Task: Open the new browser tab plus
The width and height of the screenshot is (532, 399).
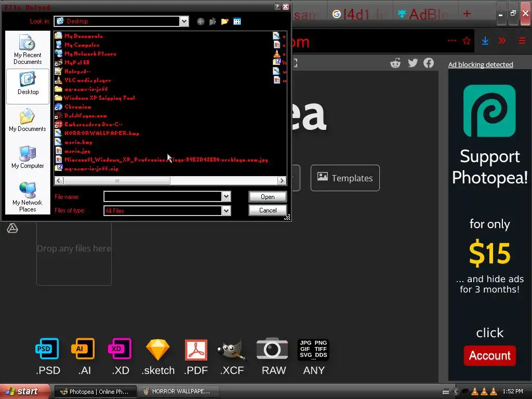Action: pyautogui.click(x=467, y=14)
